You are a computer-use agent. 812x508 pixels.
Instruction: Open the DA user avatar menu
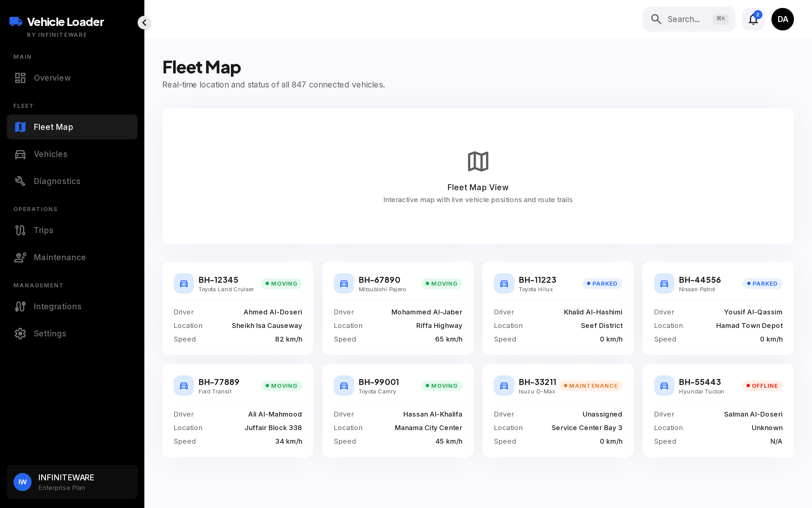pos(782,19)
